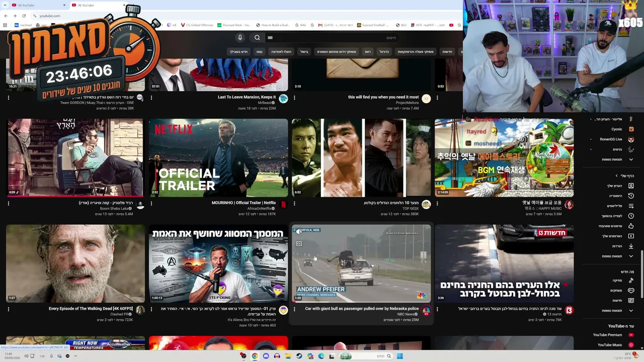Open Discord from the Windows taskbar
This screenshot has width=644, height=362.
pos(266,356)
